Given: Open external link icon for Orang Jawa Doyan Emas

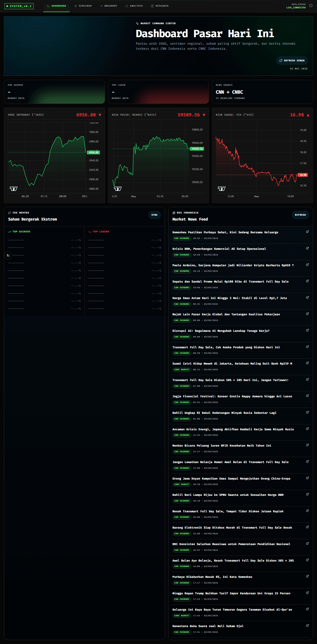Looking at the screenshot, I should pos(307,478).
